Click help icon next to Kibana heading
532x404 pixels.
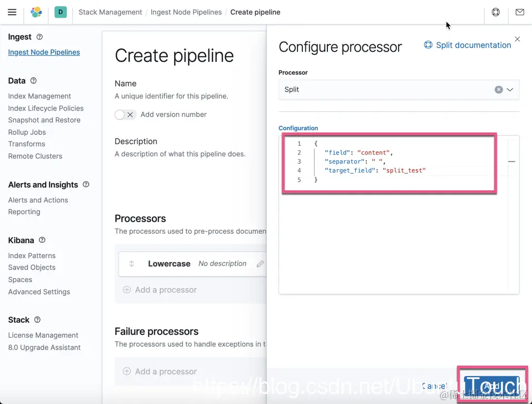coord(42,240)
